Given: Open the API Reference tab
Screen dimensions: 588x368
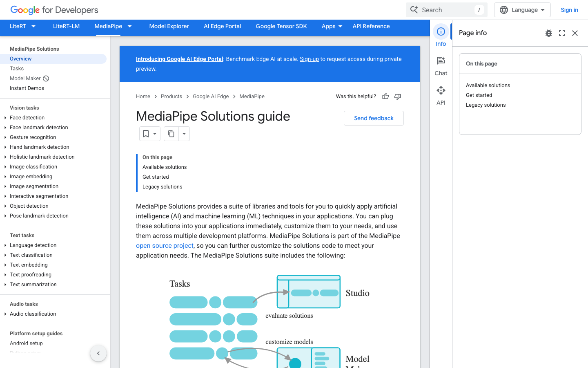Looking at the screenshot, I should pyautogui.click(x=371, y=26).
